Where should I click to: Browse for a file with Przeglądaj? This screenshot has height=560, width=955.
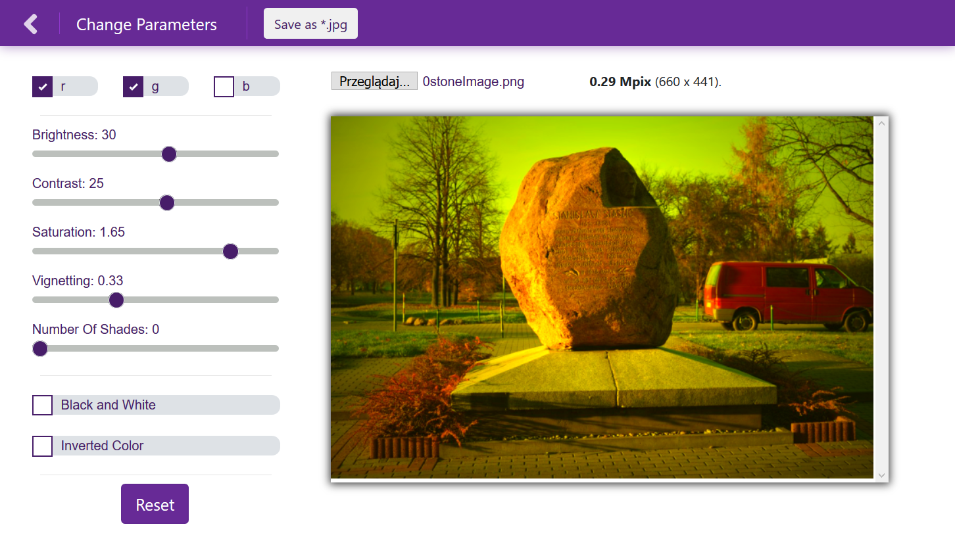click(374, 81)
